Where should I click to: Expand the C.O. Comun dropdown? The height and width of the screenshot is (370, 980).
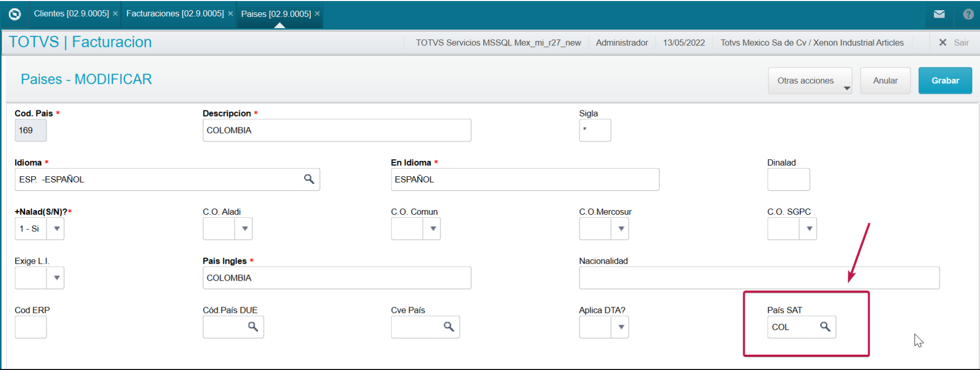coord(433,228)
